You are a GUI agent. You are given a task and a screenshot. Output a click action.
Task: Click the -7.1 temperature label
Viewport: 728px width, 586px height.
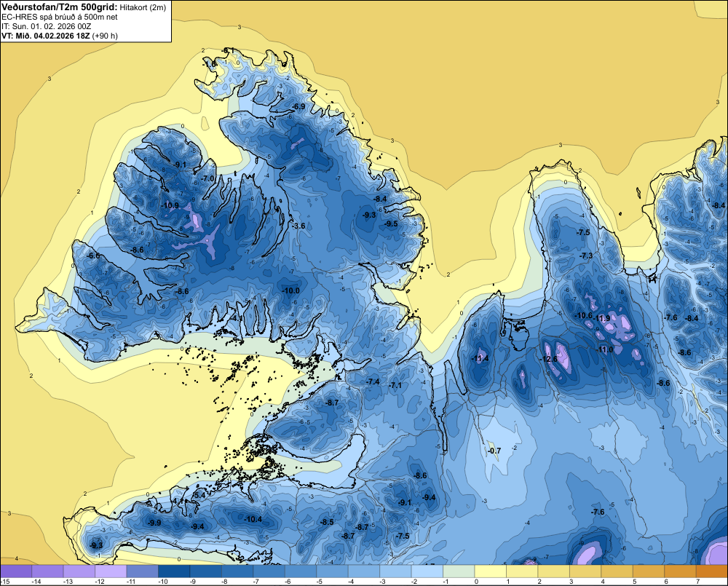point(395,386)
